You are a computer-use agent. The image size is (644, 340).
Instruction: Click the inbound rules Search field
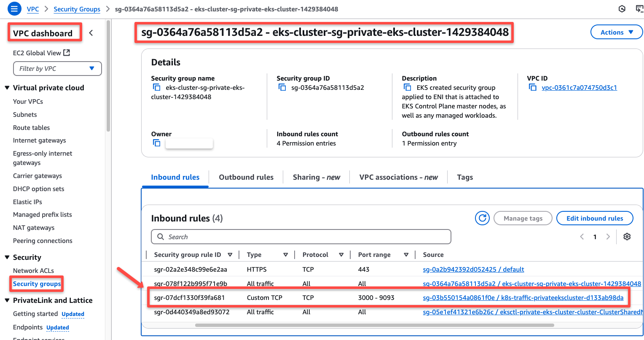tap(301, 237)
